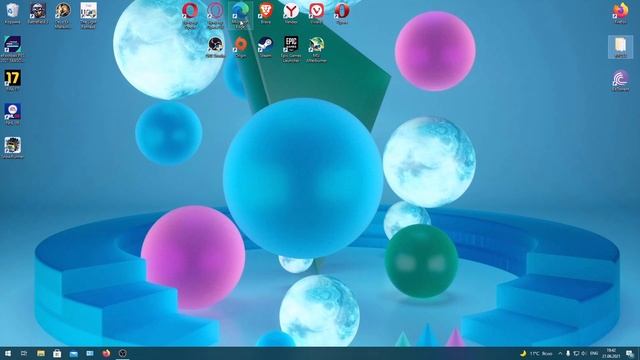
Task: Open the Epic Games Launcher shortcut
Action: click(x=291, y=49)
